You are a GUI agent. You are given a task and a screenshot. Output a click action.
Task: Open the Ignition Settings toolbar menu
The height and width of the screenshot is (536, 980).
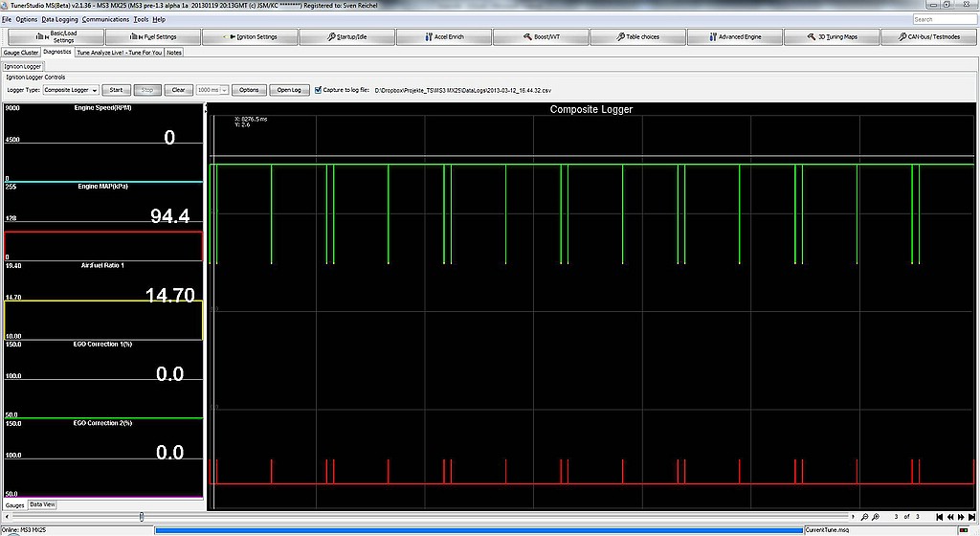[x=250, y=37]
